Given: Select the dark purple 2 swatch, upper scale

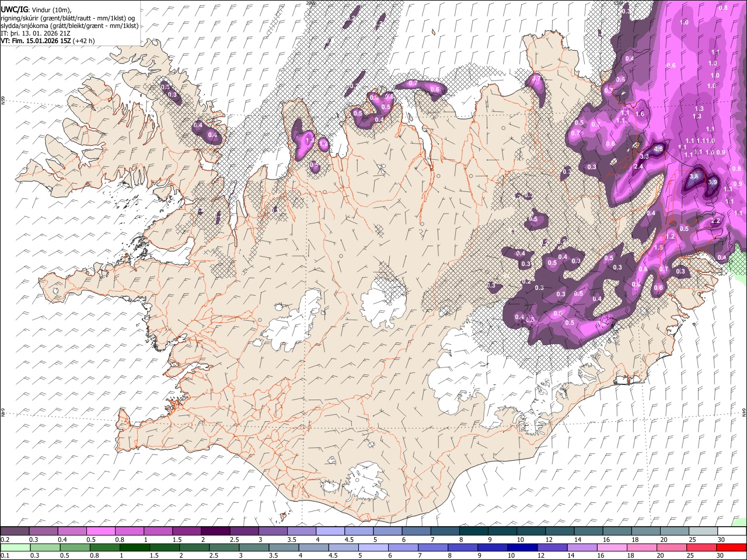Looking at the screenshot, I should pyautogui.click(x=215, y=531).
